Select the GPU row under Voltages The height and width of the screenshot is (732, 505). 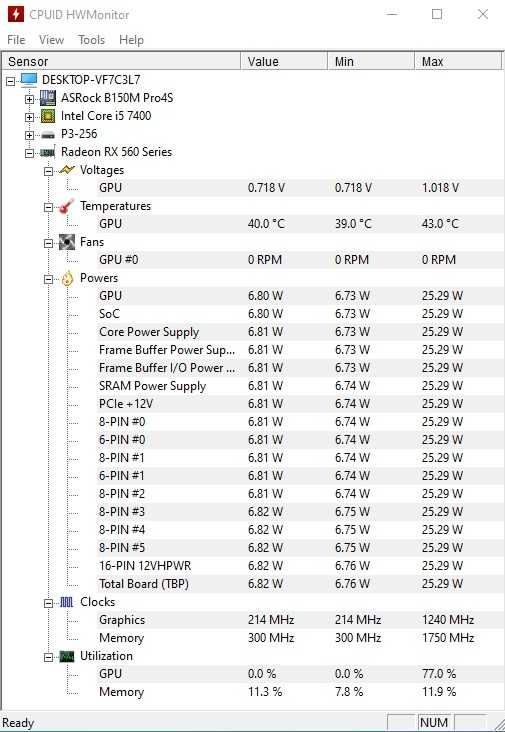tap(299, 188)
